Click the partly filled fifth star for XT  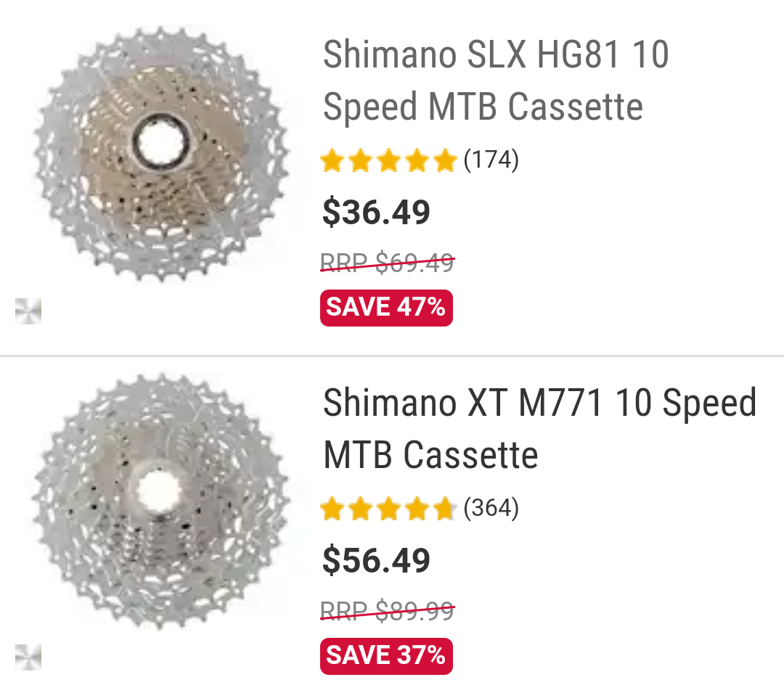pyautogui.click(x=445, y=509)
